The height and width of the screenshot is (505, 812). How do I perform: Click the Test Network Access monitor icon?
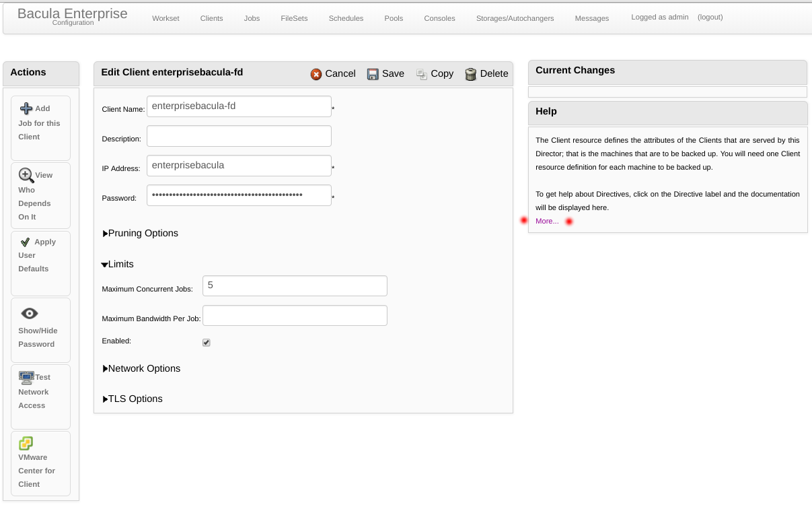[27, 377]
